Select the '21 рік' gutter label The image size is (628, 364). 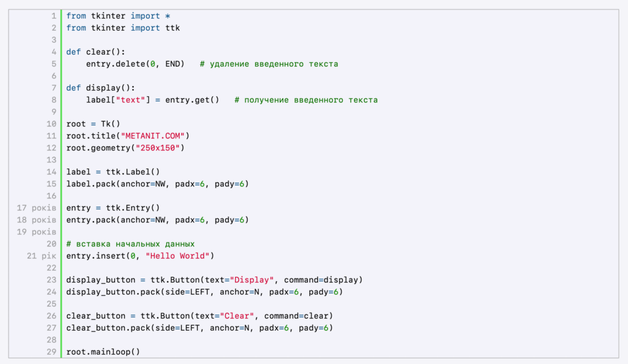click(41, 256)
